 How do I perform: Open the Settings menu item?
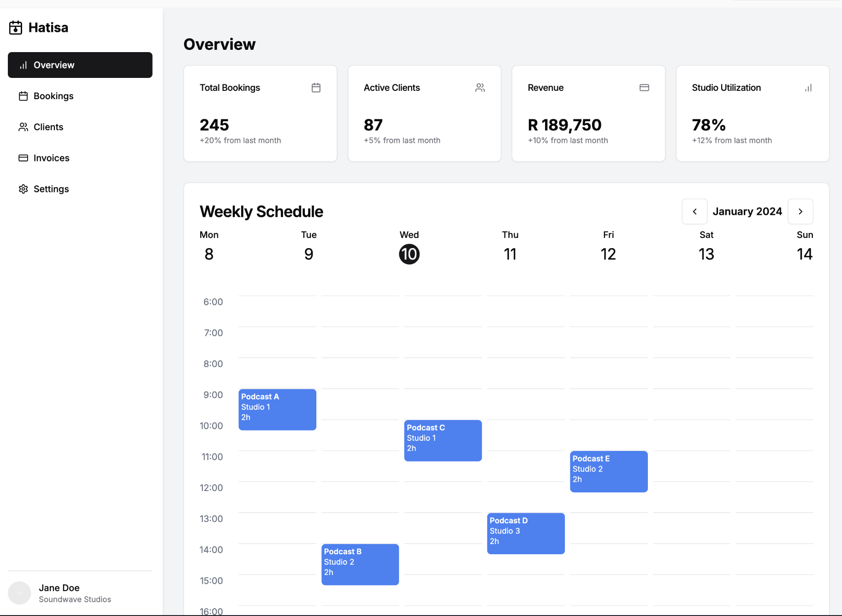pos(80,189)
